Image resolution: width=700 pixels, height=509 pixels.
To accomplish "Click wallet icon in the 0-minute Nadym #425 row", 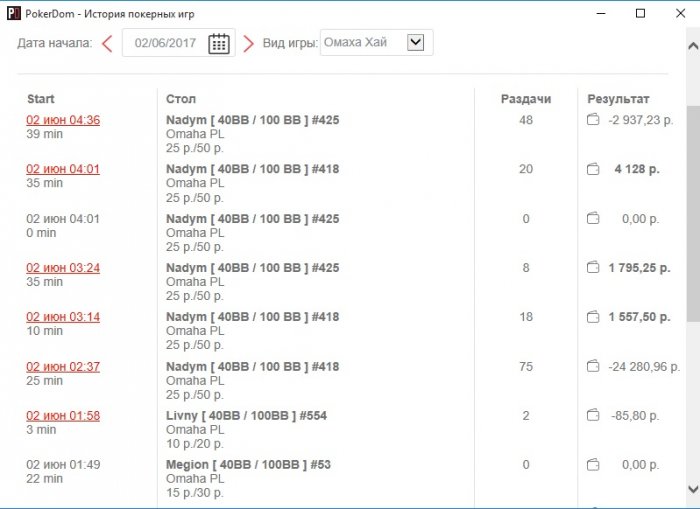I will point(593,218).
